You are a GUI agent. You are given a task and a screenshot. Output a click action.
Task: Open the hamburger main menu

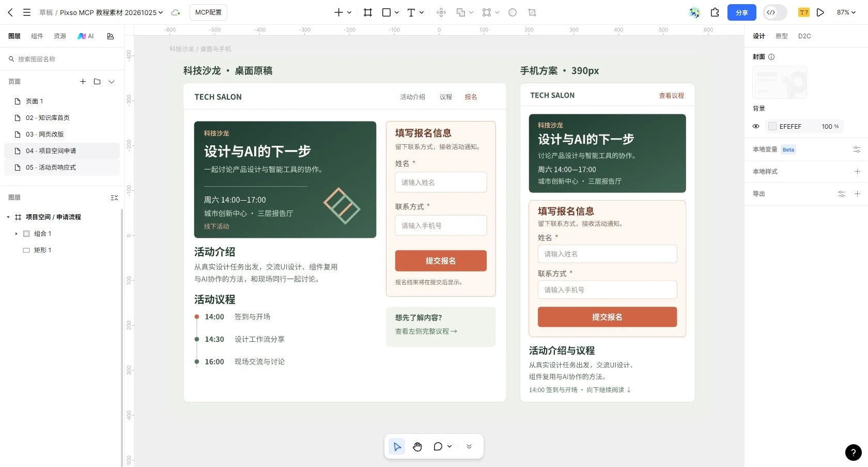click(x=27, y=12)
